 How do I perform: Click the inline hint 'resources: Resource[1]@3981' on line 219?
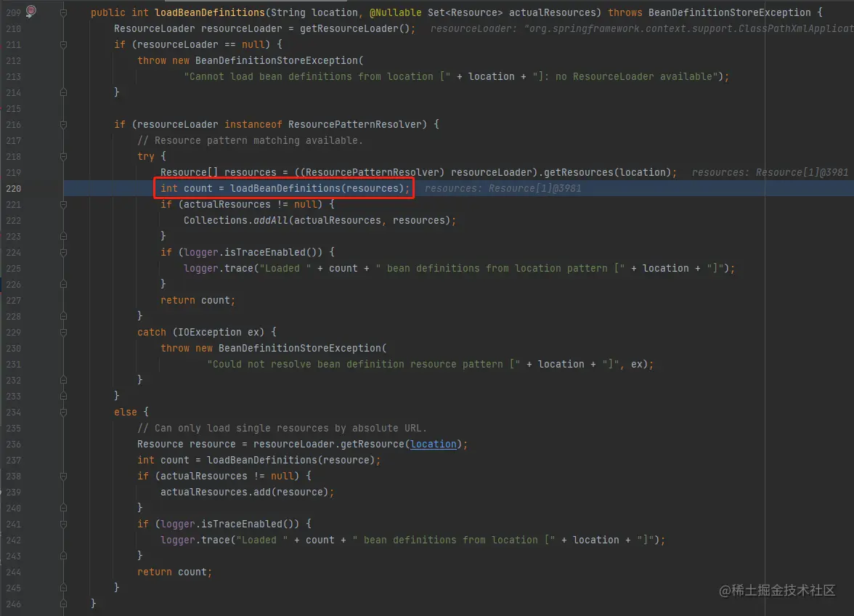(x=770, y=173)
